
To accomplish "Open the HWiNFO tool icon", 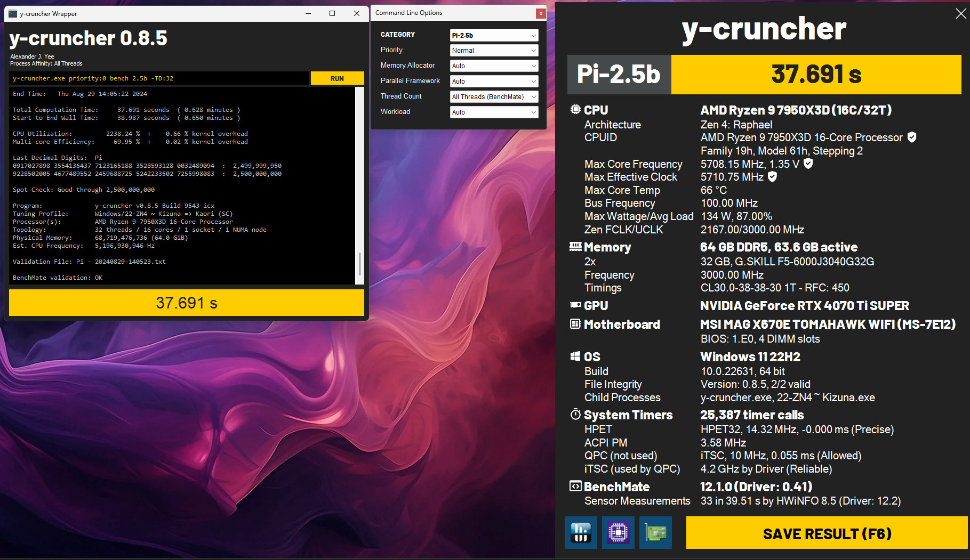I will coord(581,532).
